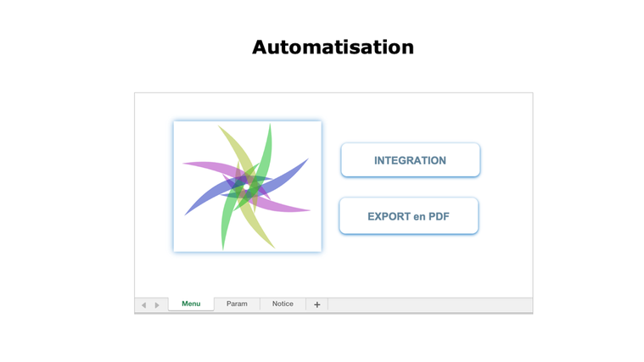Add a new sheet with the plus icon
The image size is (644, 362).
[317, 304]
